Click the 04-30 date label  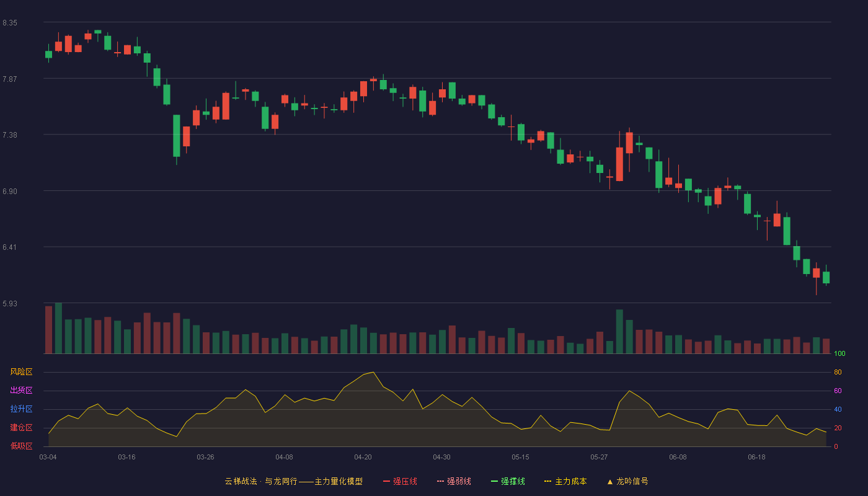(441, 457)
